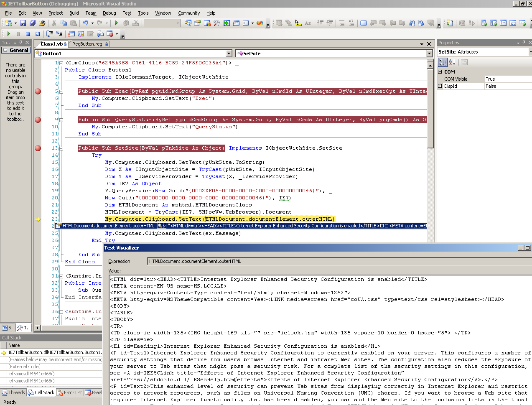Close the active document with the X button
The width and height of the screenshot is (532, 405).
coord(429,44)
